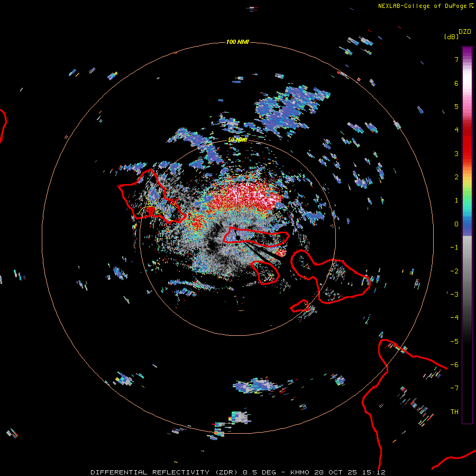This screenshot has width=476, height=476.
Task: Select the -4 dB tick label on colorbar
Action: click(x=454, y=318)
